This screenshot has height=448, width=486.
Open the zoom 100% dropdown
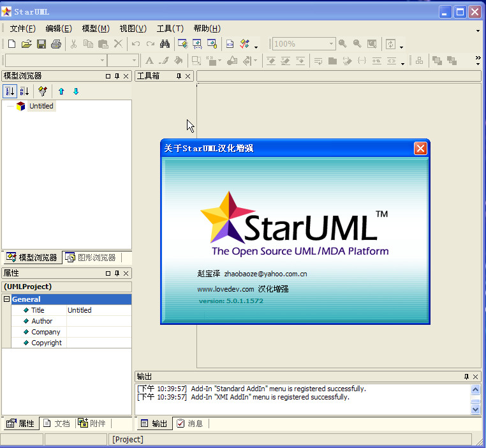click(x=331, y=44)
